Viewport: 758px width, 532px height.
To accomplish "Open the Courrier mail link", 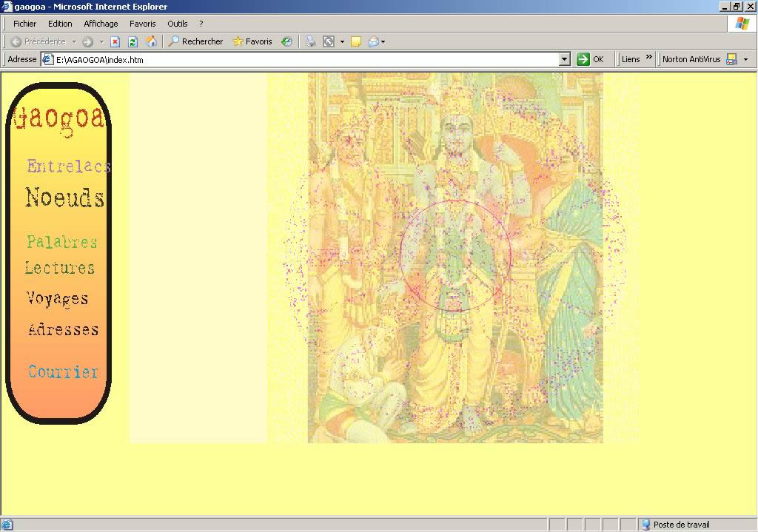I will click(x=64, y=371).
